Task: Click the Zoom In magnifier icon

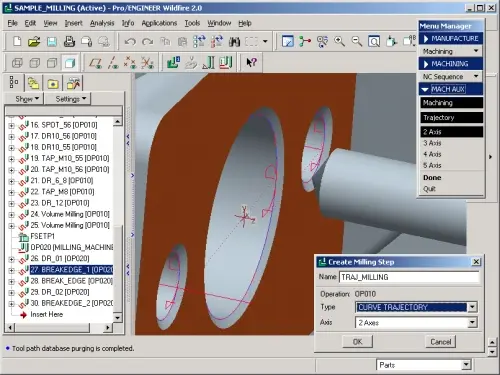Action: pyautogui.click(x=339, y=41)
